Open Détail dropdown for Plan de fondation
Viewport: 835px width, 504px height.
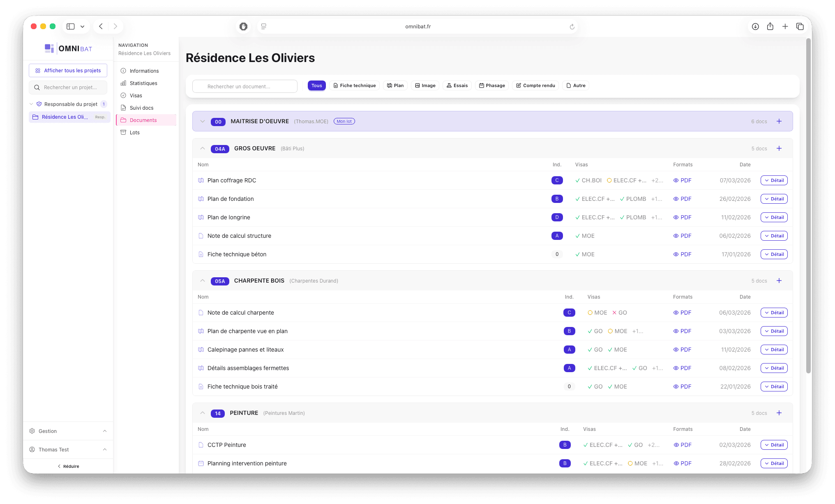pyautogui.click(x=774, y=199)
